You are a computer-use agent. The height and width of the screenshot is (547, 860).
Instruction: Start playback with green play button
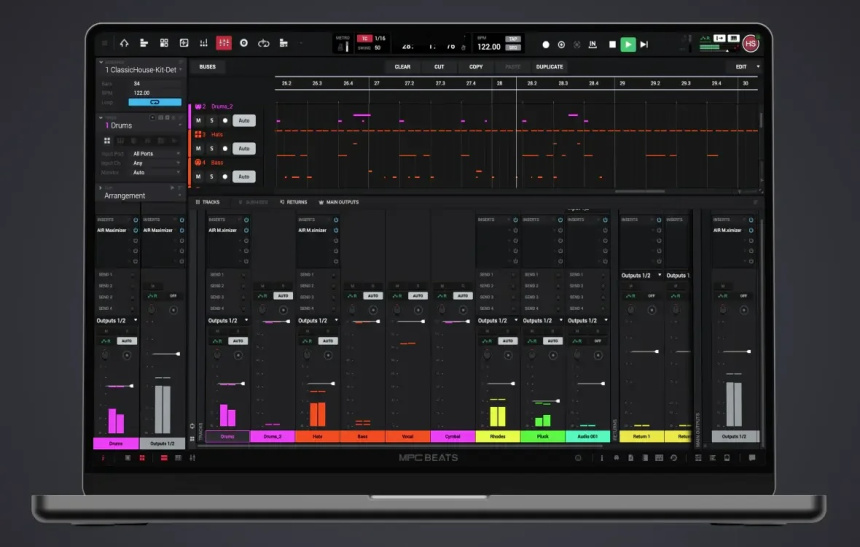628,44
